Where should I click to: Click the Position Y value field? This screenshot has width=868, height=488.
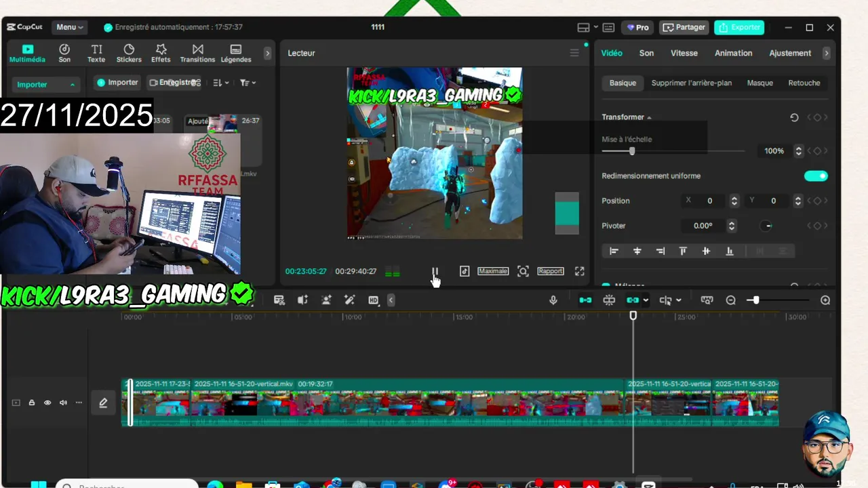(x=773, y=201)
